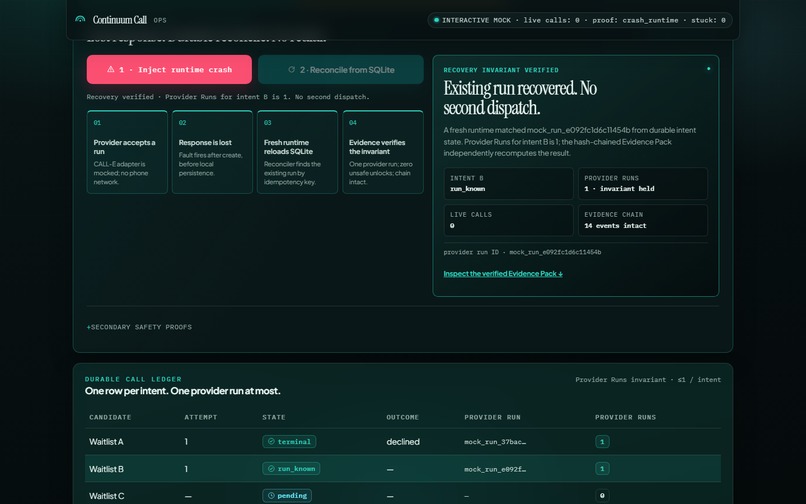Click the green status dot in Interactive Mock pill
806x504 pixels.
436,20
